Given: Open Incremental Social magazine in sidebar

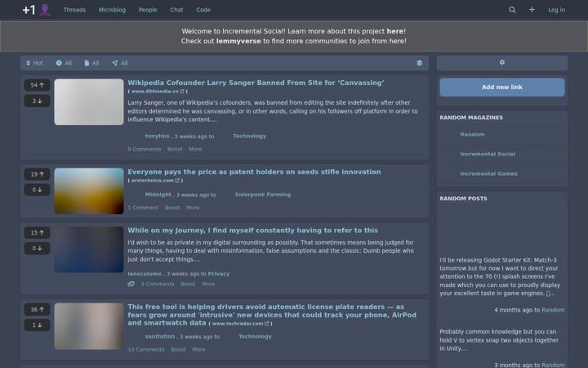Looking at the screenshot, I should coord(488,154).
